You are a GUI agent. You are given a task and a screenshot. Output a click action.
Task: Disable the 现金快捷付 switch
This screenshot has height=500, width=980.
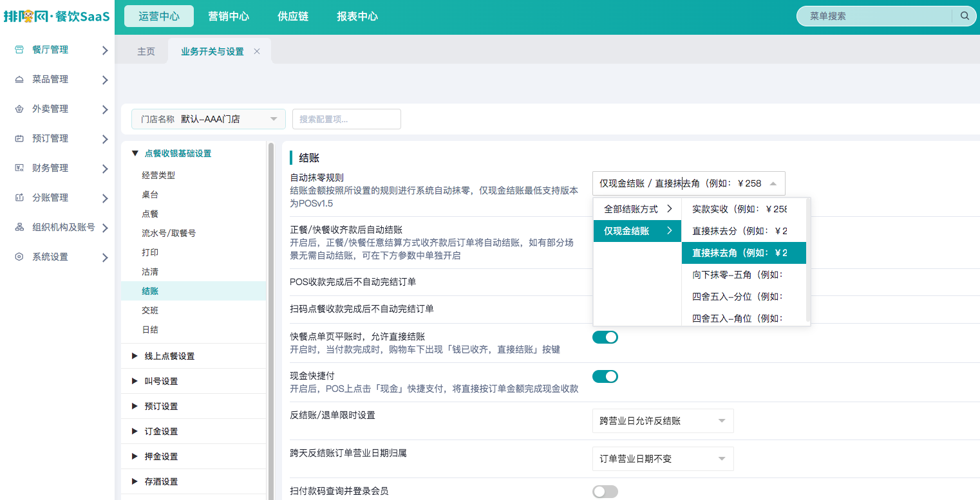(x=605, y=376)
